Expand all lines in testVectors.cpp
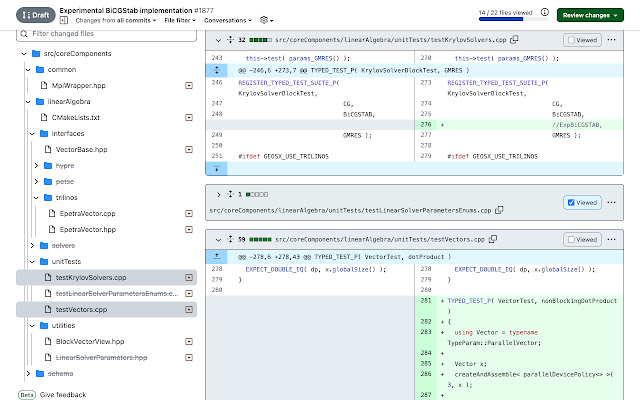Image resolution: width=640 pixels, height=400 pixels. click(230, 239)
